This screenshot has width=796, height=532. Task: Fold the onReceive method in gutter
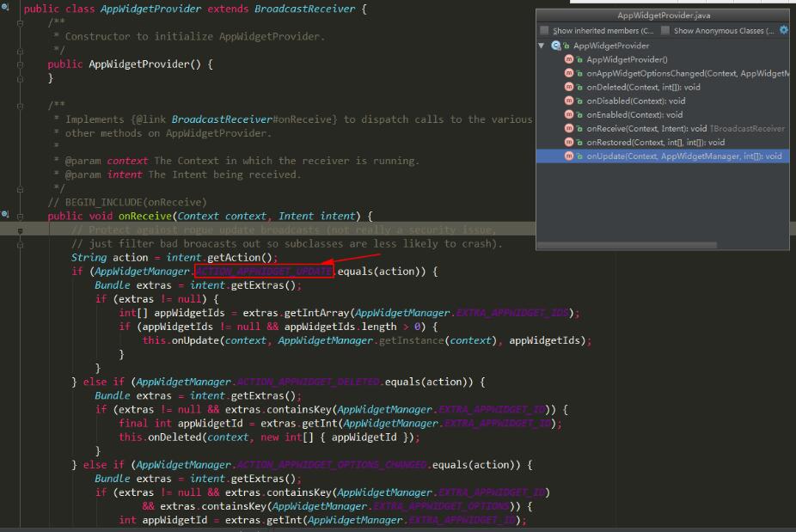[x=20, y=217]
